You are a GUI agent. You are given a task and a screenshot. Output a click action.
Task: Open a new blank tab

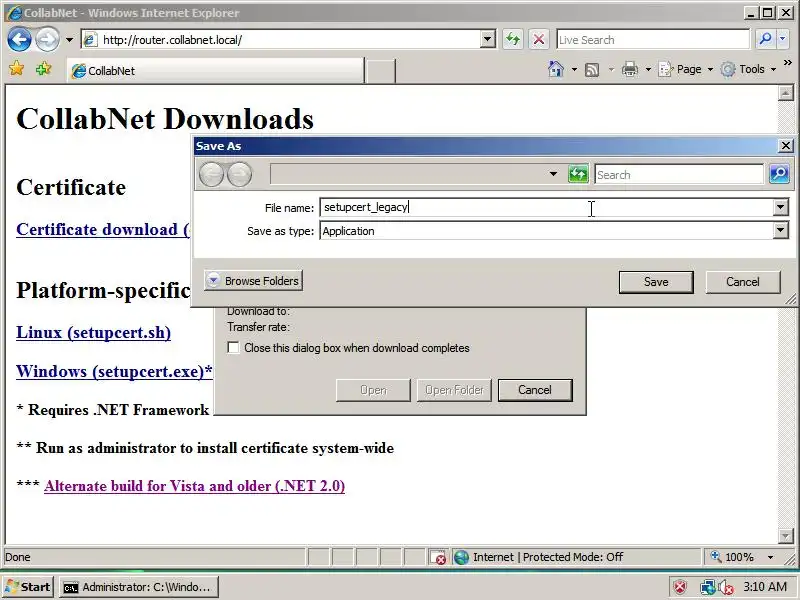click(380, 71)
